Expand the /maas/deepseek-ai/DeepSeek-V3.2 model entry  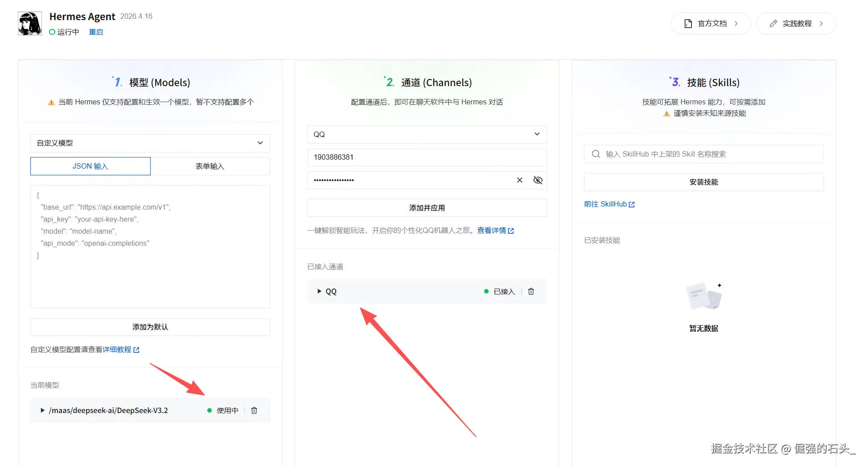coord(43,410)
